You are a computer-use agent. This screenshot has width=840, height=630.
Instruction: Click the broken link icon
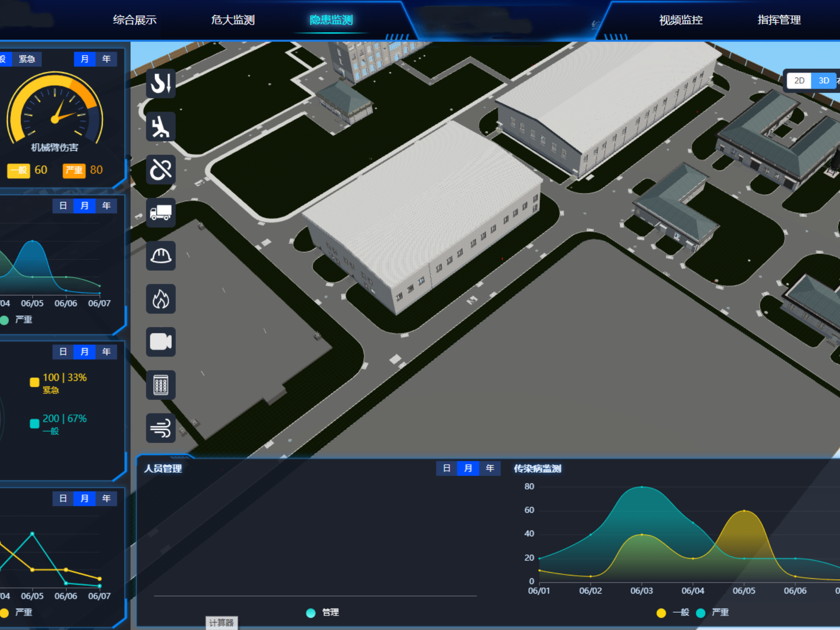pos(161,169)
